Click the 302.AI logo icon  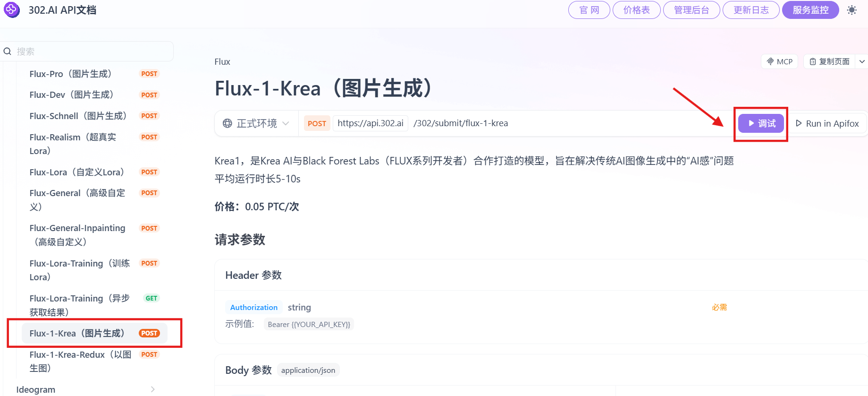tap(12, 9)
